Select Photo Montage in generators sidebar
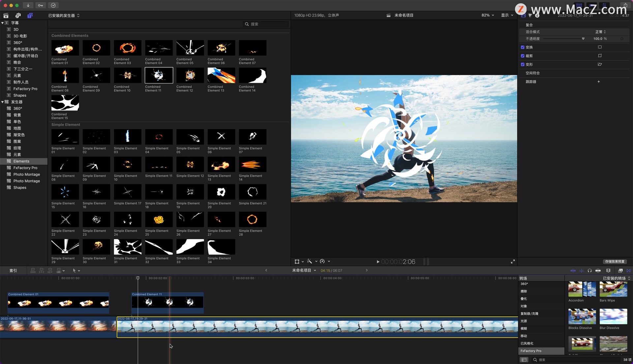This screenshot has width=633, height=364. point(26,175)
